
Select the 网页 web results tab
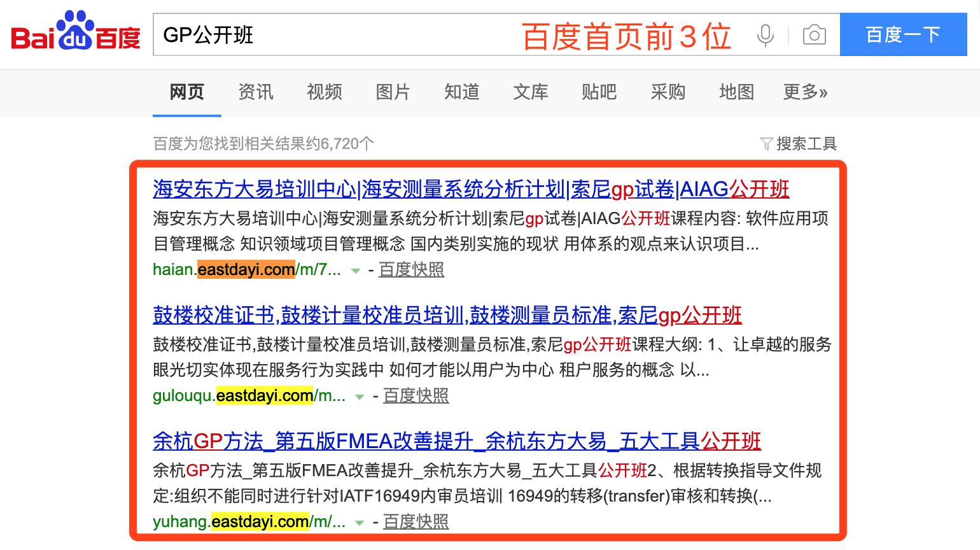186,93
